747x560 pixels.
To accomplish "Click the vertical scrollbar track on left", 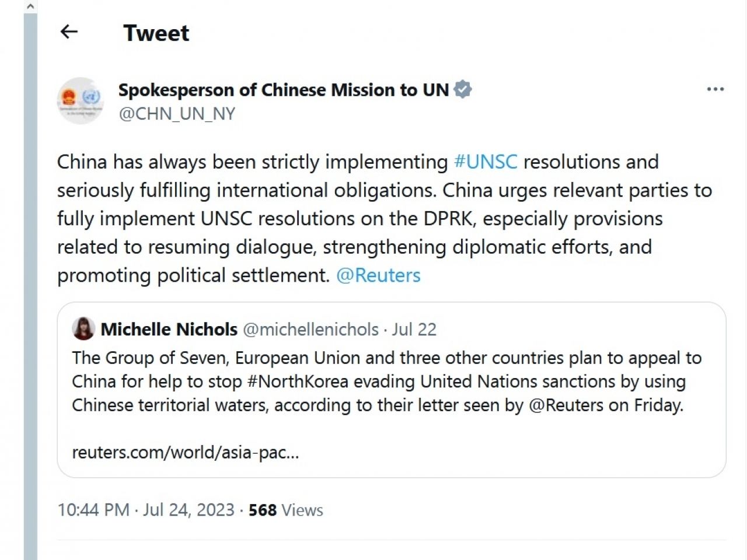I will pyautogui.click(x=30, y=292).
